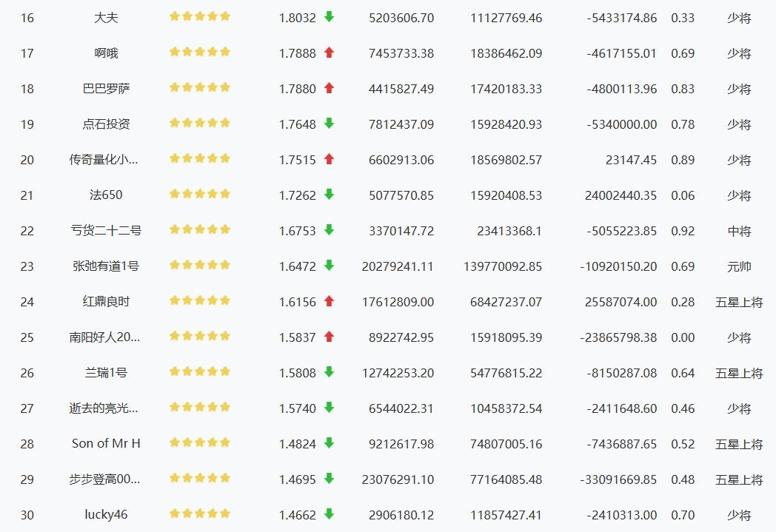This screenshot has height=532, width=776.
Task: Open the 亏货二十二号 account
Action: coord(106,230)
